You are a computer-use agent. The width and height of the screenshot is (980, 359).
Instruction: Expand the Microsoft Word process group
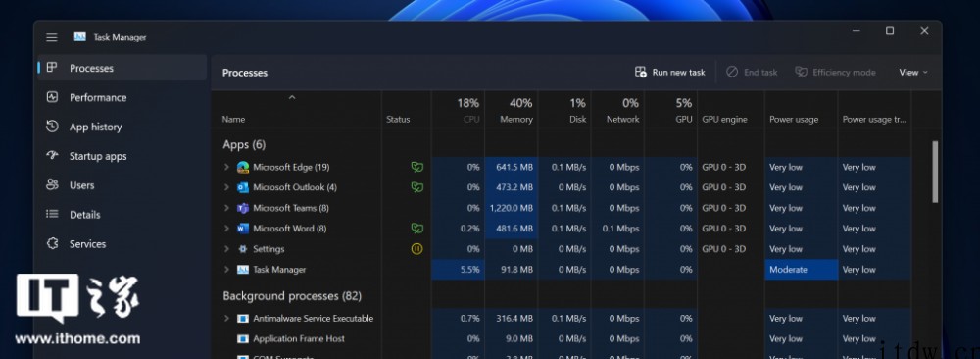click(227, 229)
